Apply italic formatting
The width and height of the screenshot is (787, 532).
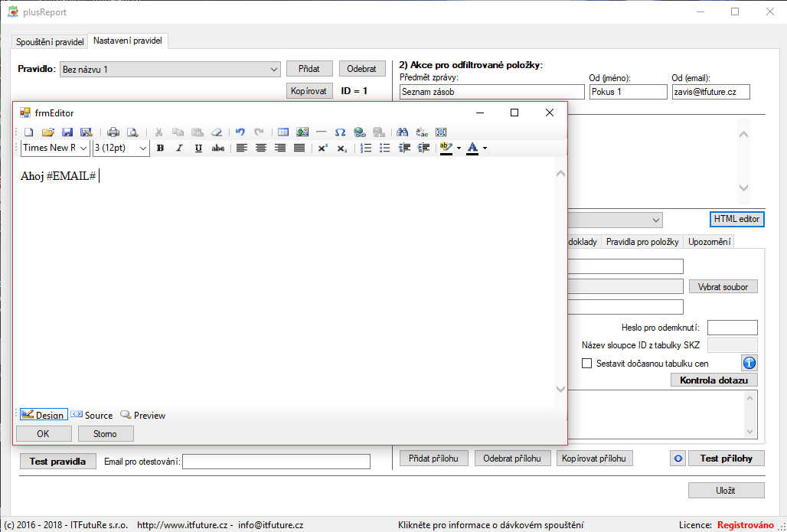point(179,148)
